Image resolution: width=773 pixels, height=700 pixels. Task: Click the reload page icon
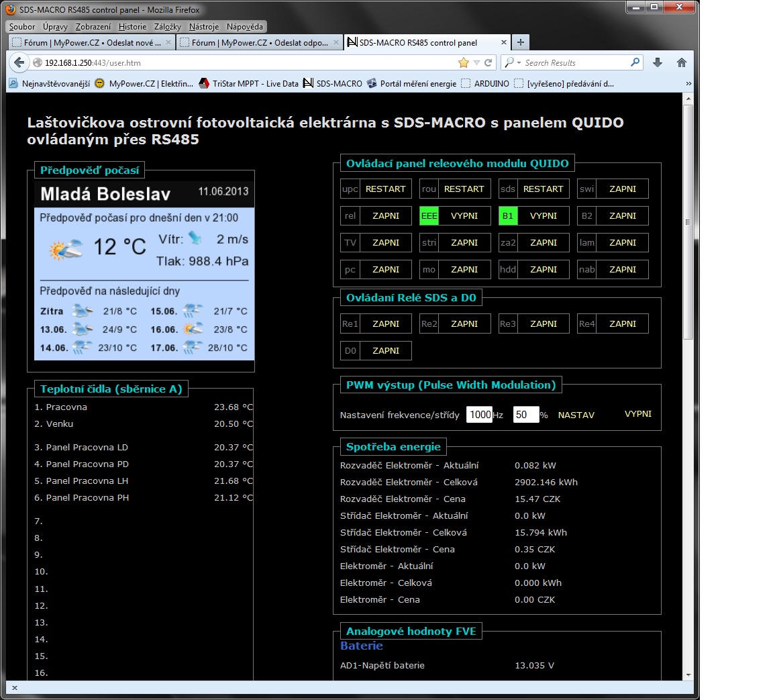tap(488, 62)
